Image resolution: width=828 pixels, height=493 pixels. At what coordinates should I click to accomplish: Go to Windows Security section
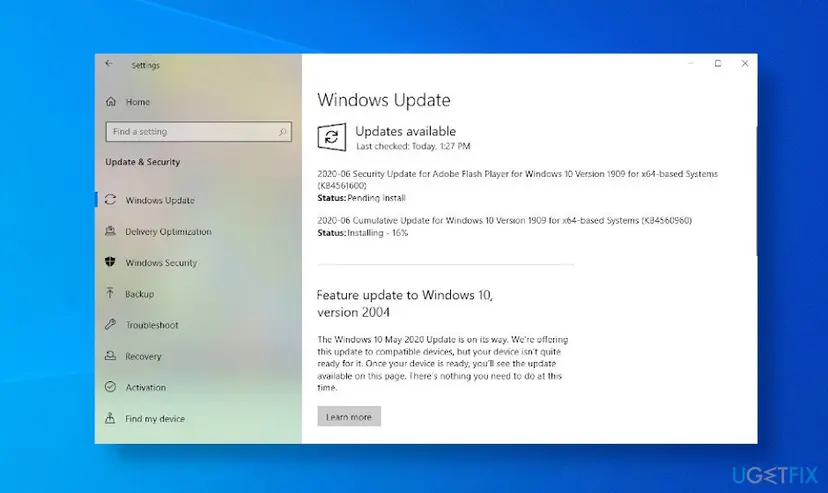coord(161,262)
